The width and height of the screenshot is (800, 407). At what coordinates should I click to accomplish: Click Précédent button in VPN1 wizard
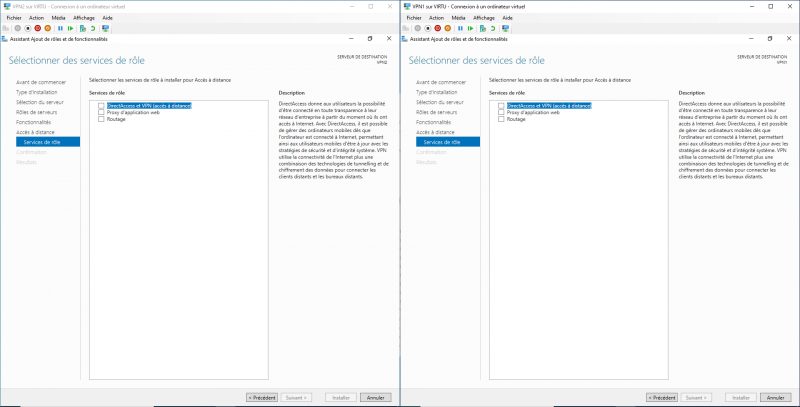662,397
